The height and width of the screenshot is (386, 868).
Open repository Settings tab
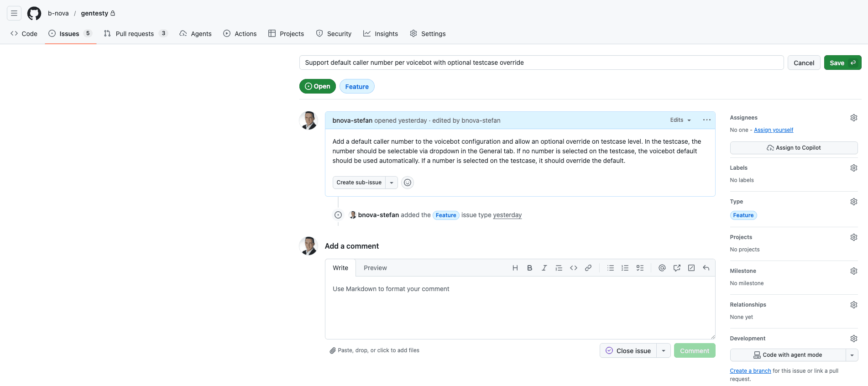point(428,34)
